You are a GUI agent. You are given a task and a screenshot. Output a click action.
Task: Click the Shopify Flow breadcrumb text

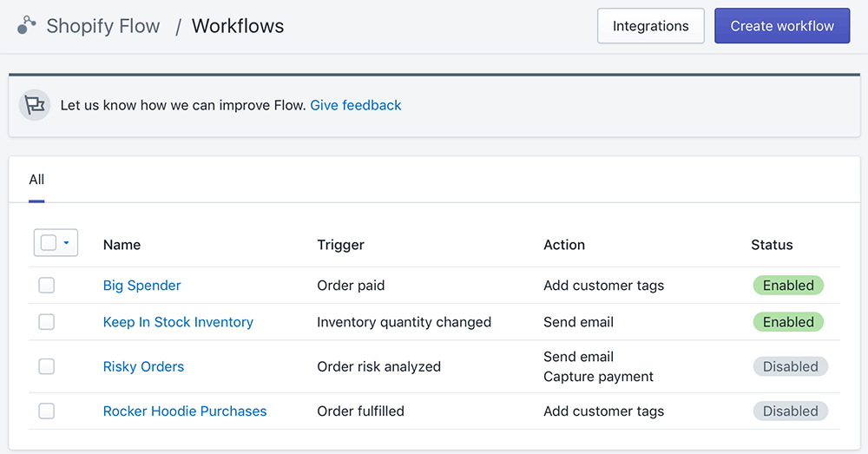click(x=103, y=26)
